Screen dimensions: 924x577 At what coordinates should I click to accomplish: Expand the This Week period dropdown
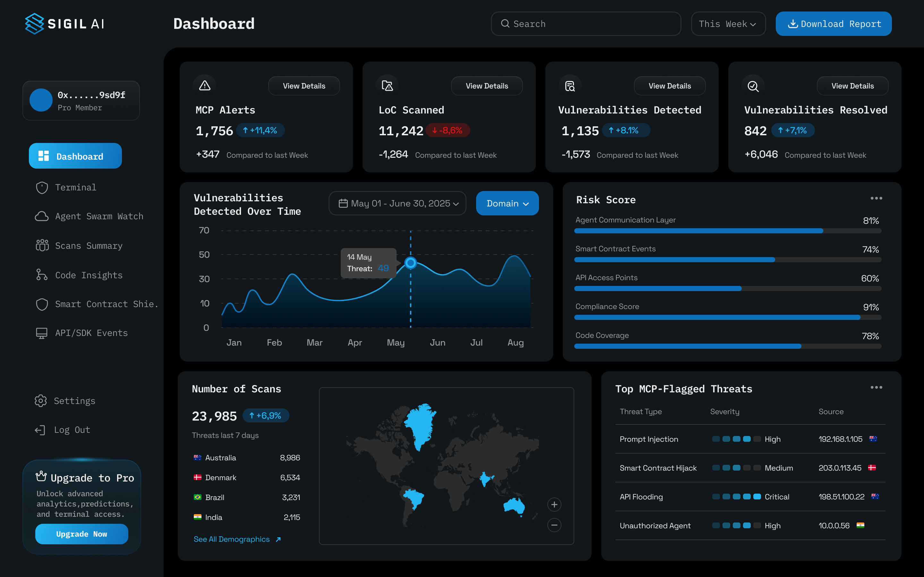pyautogui.click(x=728, y=24)
